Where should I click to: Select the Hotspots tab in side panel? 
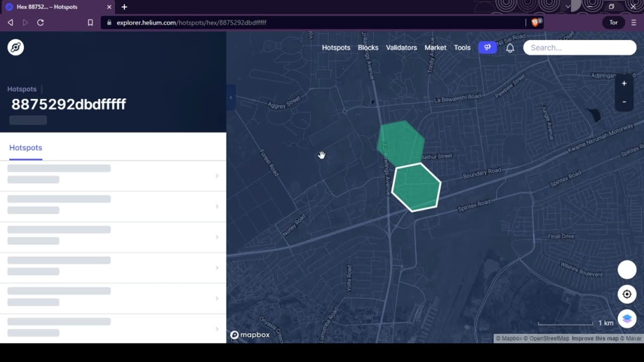point(26,148)
